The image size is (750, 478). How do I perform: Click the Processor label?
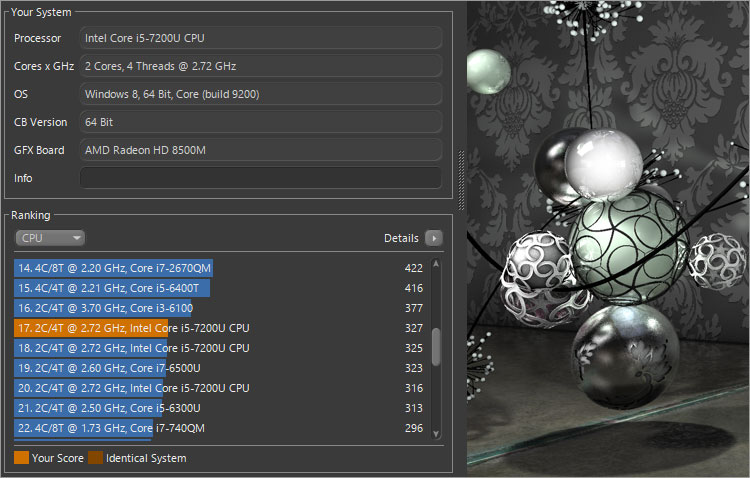37,38
